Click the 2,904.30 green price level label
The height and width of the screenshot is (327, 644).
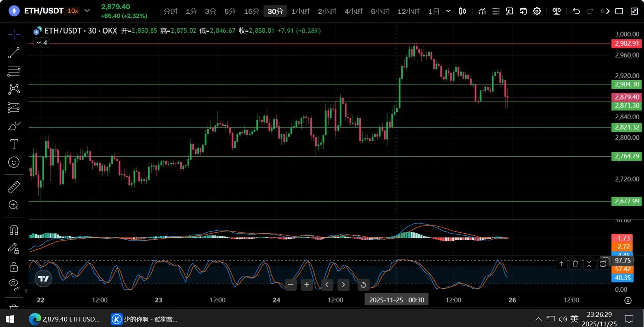point(627,84)
